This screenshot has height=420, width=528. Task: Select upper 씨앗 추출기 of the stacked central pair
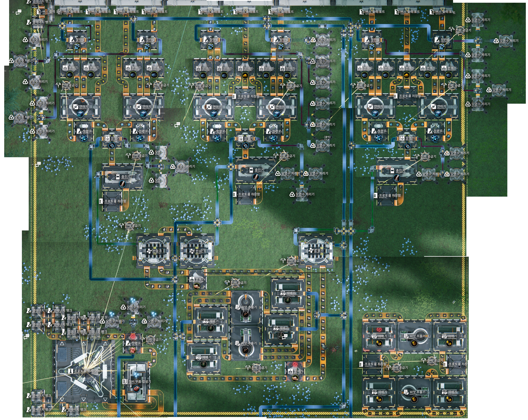click(246, 308)
